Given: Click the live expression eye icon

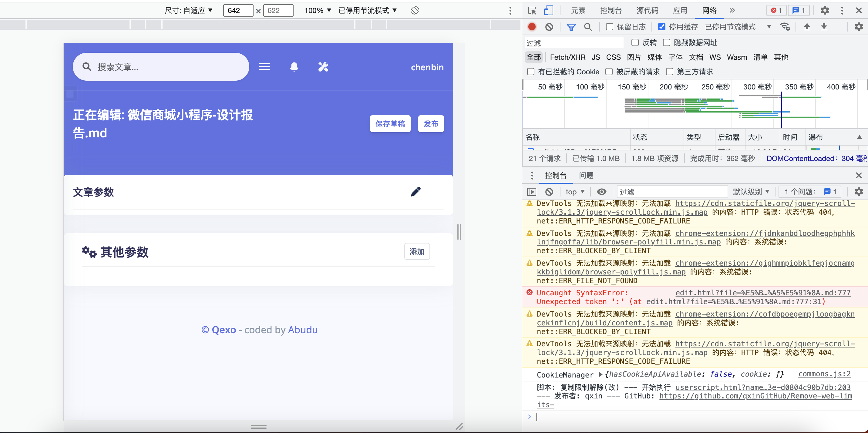Looking at the screenshot, I should 601,192.
